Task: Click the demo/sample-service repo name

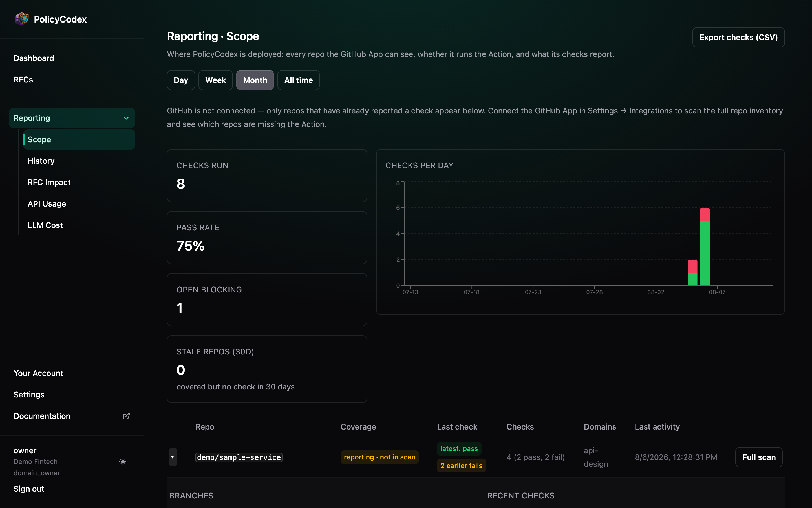Action: [x=239, y=457]
